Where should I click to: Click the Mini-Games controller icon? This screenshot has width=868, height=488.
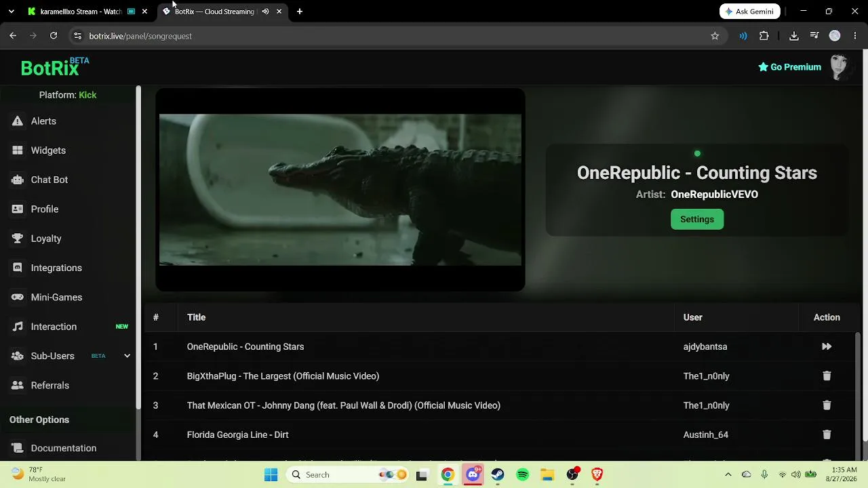[18, 298]
